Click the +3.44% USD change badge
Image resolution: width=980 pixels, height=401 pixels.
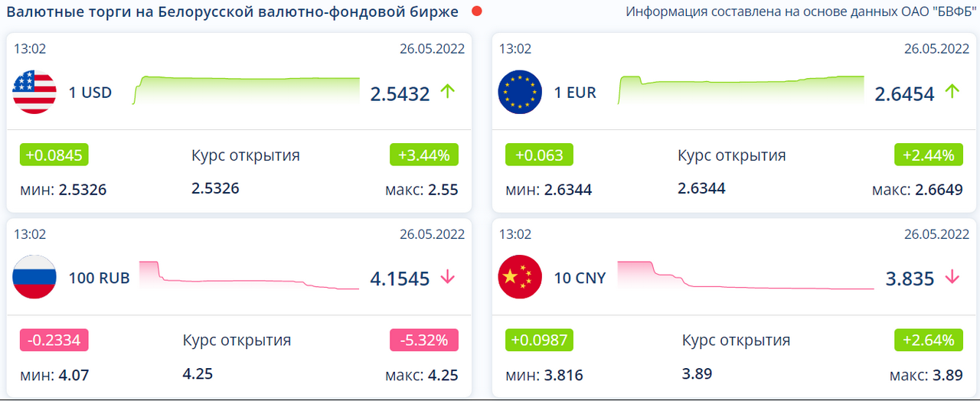click(424, 155)
